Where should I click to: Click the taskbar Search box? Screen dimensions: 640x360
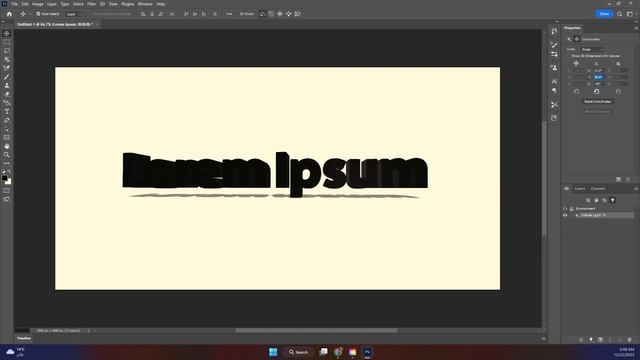(298, 352)
